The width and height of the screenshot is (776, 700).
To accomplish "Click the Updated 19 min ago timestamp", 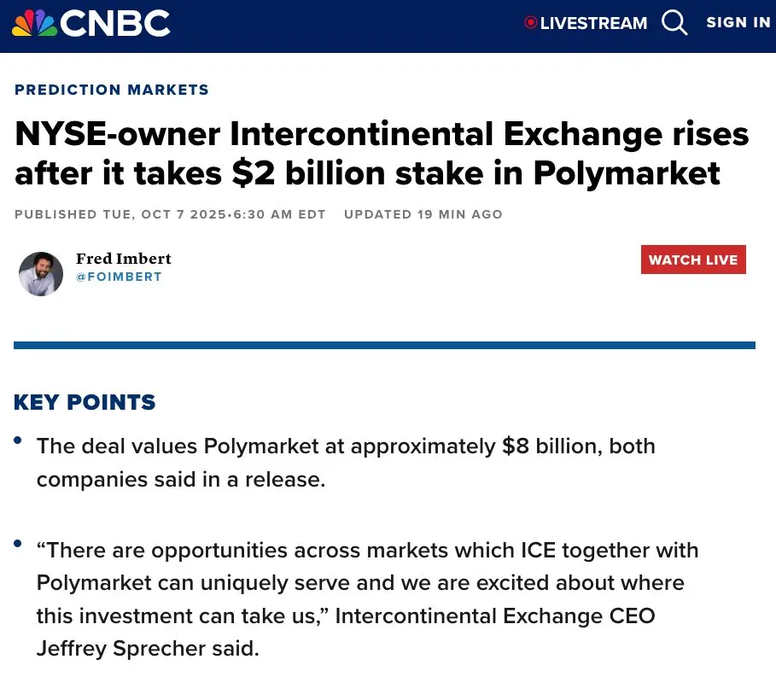I will point(423,214).
